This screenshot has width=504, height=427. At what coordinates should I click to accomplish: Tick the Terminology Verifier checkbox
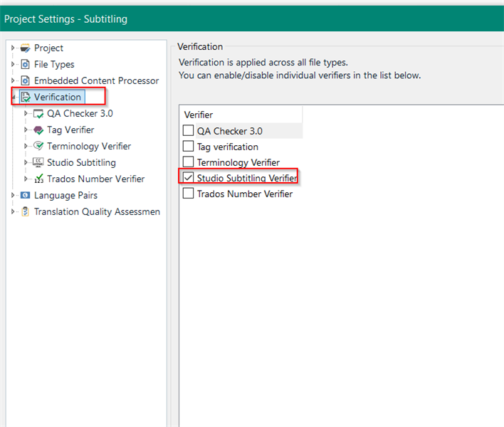point(188,162)
